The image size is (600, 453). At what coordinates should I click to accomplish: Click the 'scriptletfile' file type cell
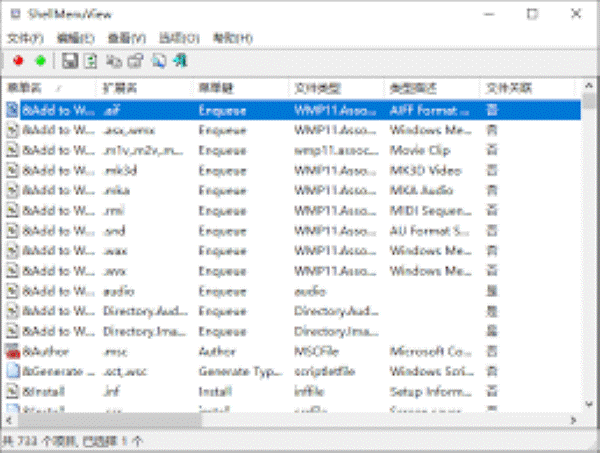324,371
